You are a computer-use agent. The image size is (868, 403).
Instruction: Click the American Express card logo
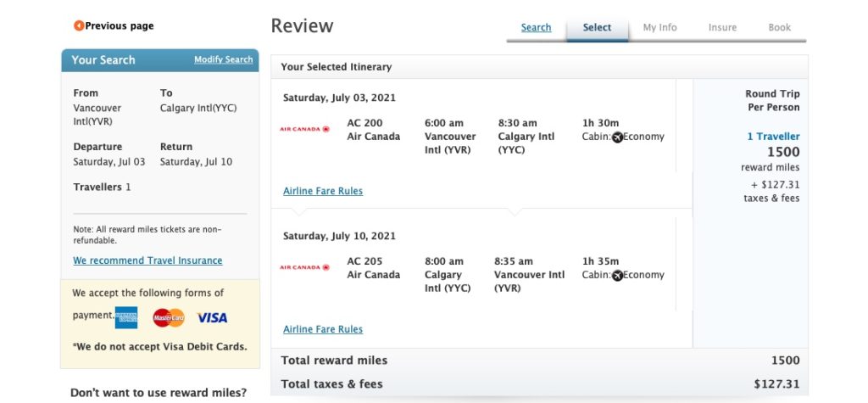click(x=126, y=317)
